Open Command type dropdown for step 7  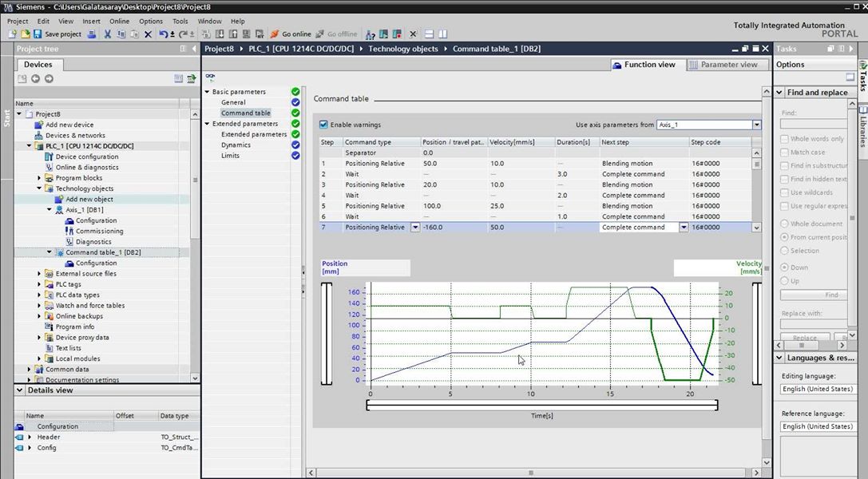tap(415, 228)
